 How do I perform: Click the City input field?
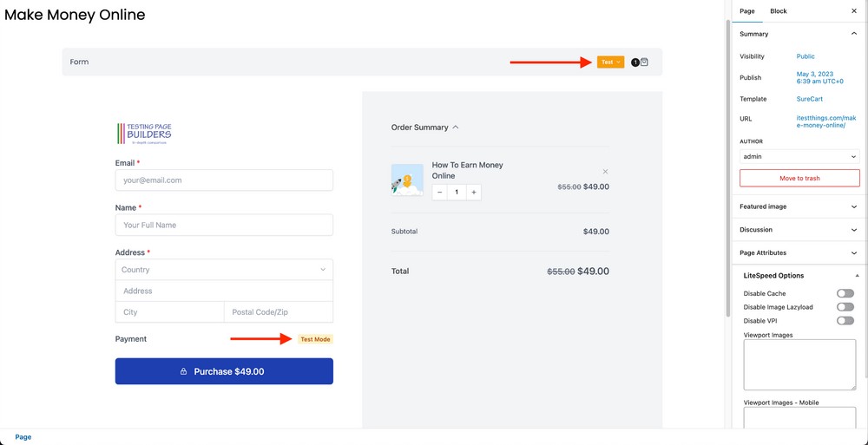pyautogui.click(x=170, y=312)
